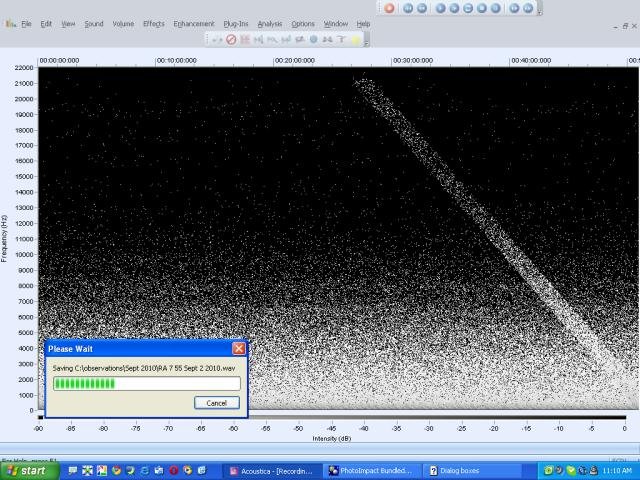The height and width of the screenshot is (480, 640).
Task: Open the View menu
Action: click(x=68, y=24)
